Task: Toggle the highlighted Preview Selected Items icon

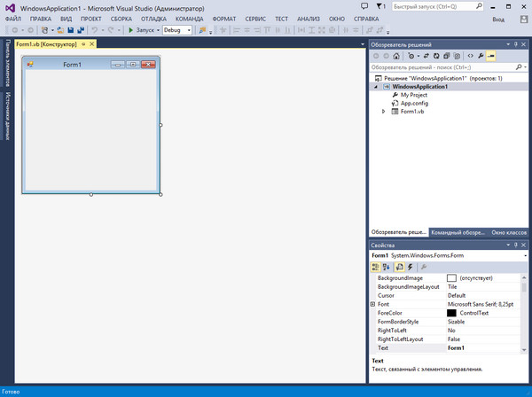Action: pos(491,56)
